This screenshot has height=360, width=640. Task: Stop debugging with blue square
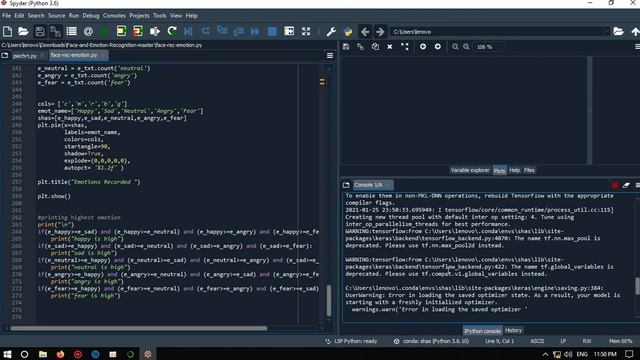coord(272,31)
